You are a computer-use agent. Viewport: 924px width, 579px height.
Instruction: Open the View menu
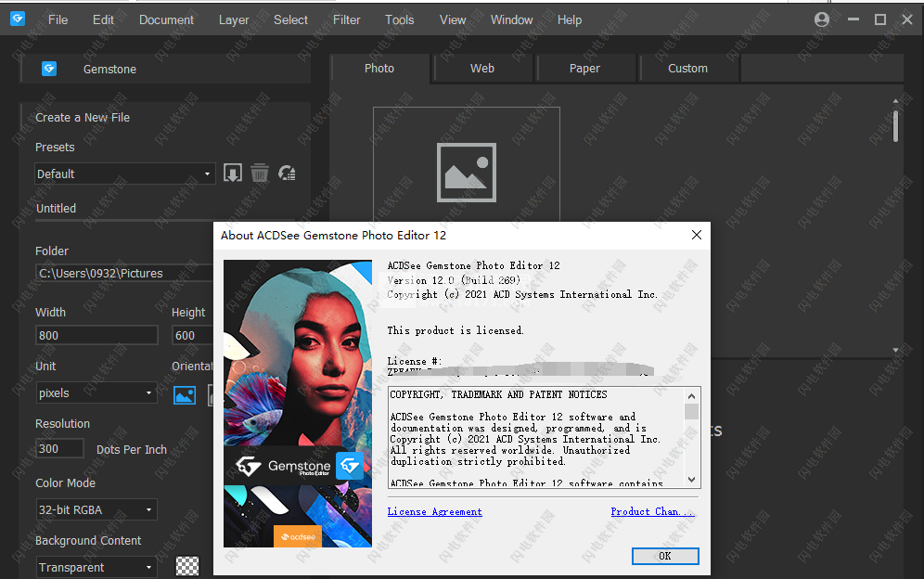point(453,20)
